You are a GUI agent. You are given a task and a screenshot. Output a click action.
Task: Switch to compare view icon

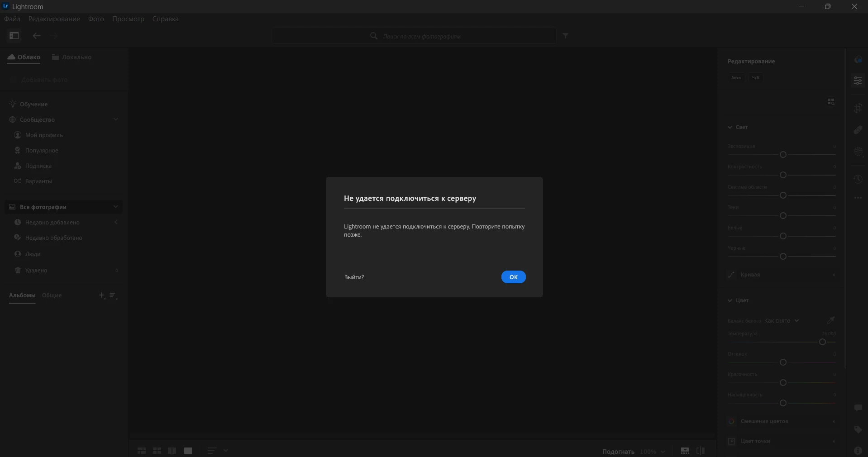pyautogui.click(x=172, y=451)
